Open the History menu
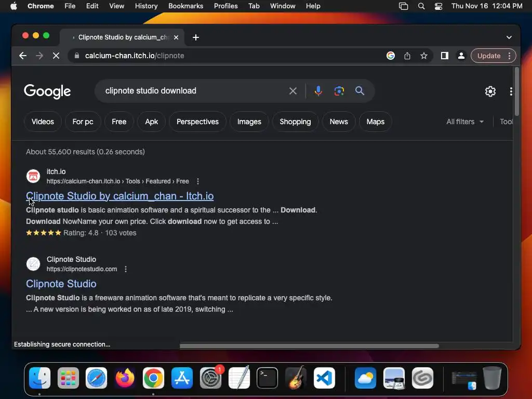Image resolution: width=532 pixels, height=399 pixels. coord(146,6)
